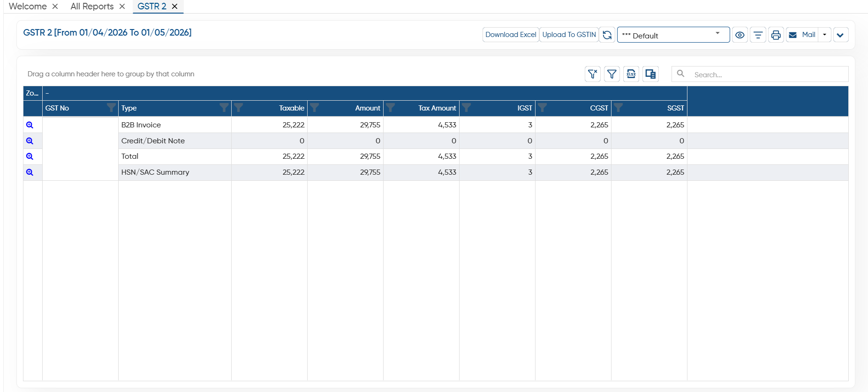The image size is (868, 392).
Task: Switch to the All Reports tab
Action: (92, 7)
